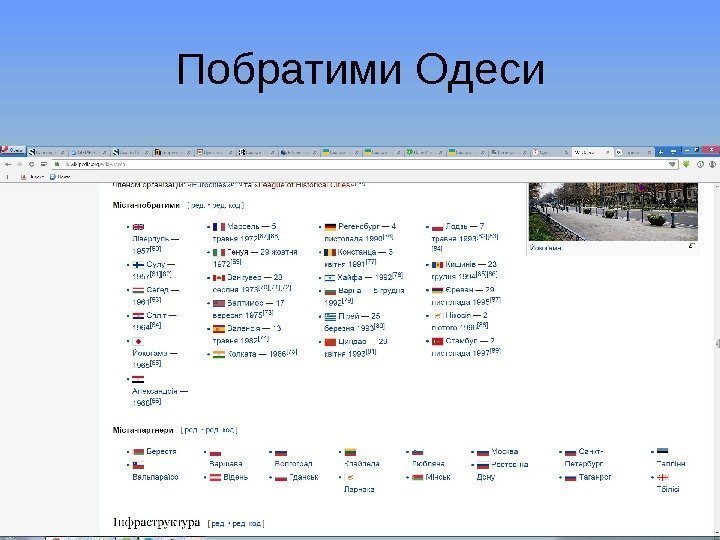
Task: Click the Indian flag beside Колката
Action: coord(219,354)
